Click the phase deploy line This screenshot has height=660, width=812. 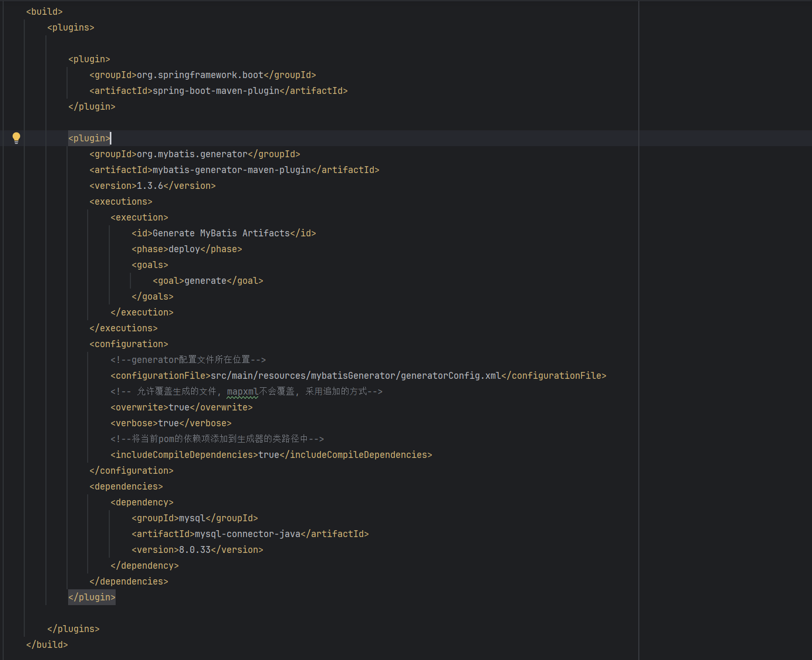coord(187,249)
